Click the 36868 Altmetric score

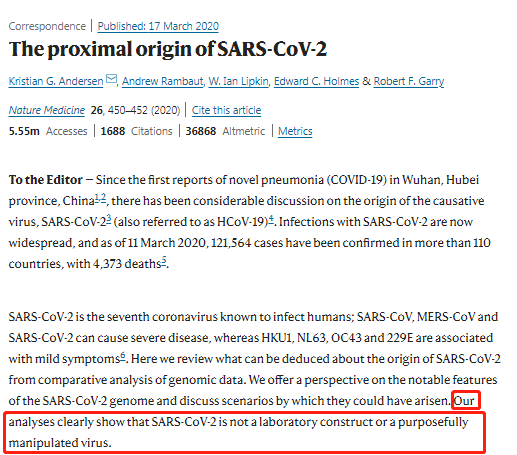225,131
